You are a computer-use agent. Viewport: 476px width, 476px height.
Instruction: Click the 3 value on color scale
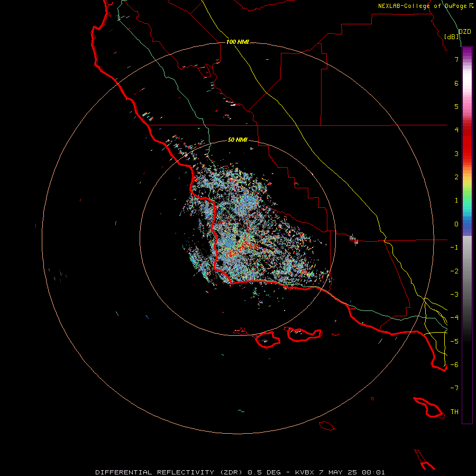[456, 153]
